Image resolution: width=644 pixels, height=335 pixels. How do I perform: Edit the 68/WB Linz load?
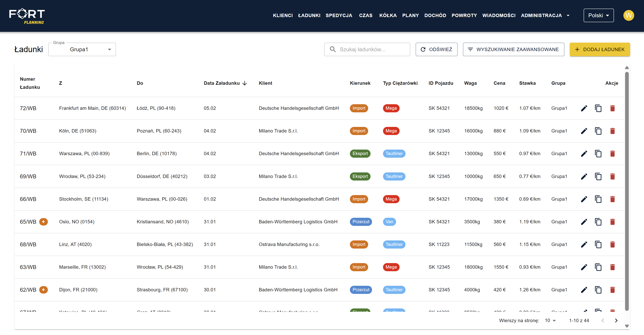tap(584, 244)
